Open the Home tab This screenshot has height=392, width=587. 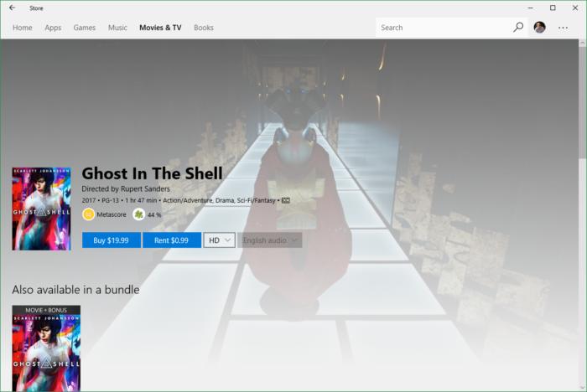tap(23, 28)
